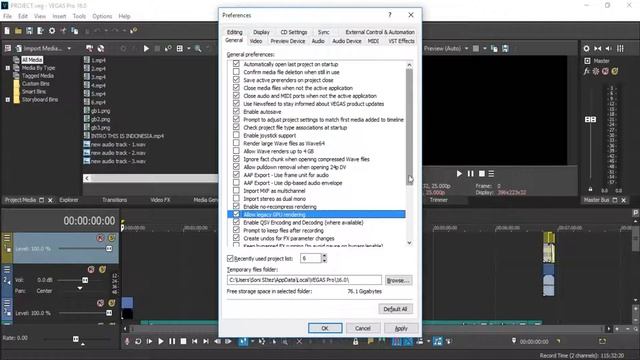Click Stop button in timeline transport bar

pos(183,341)
